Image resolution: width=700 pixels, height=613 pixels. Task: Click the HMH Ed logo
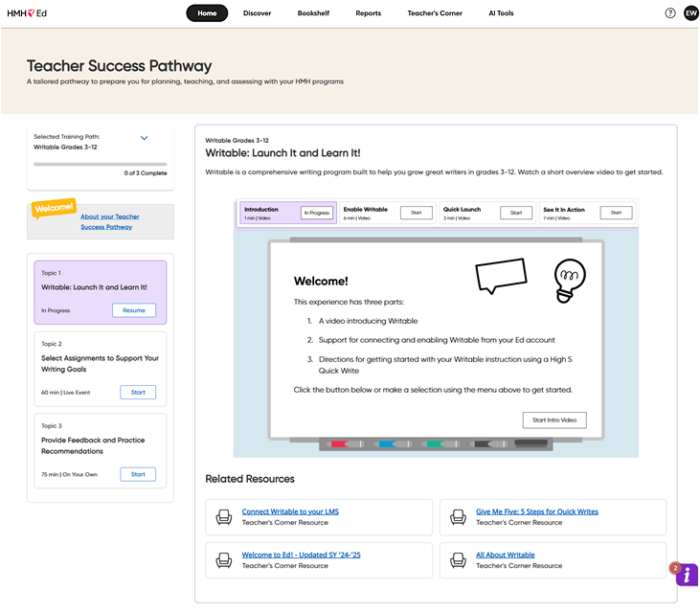pyautogui.click(x=27, y=13)
